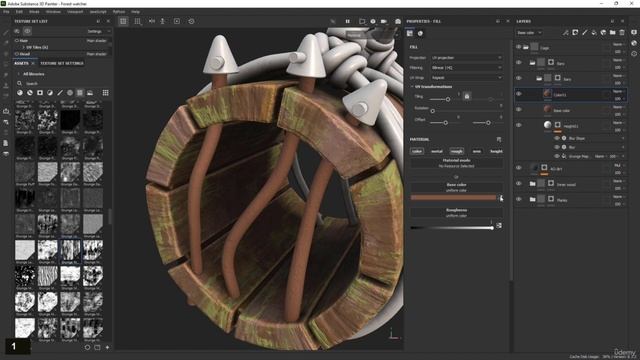
Task: Switch assets to grid view icon
Action: 105,93
